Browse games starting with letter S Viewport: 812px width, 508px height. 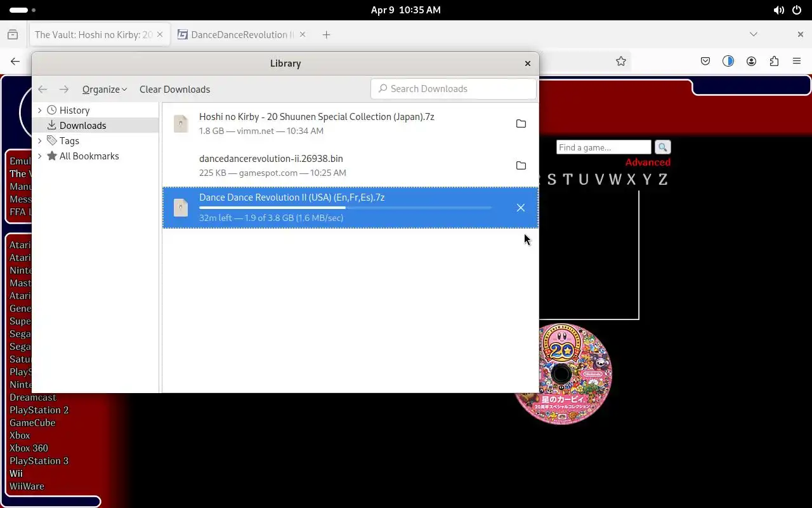coord(551,180)
